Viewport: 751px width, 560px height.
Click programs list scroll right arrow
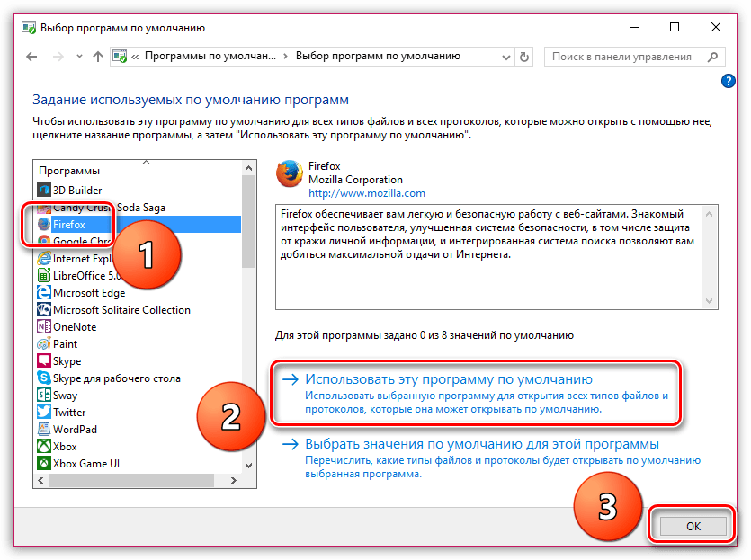pyautogui.click(x=234, y=481)
